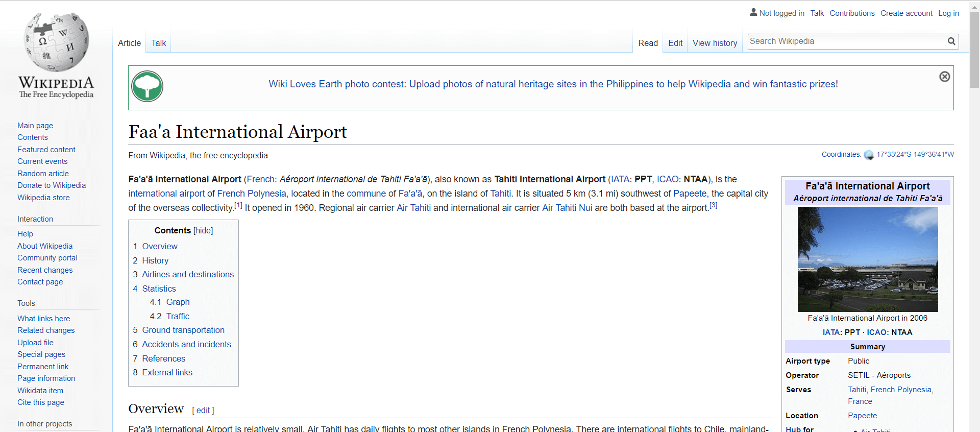Open Page information
980x432 pixels.
46,378
